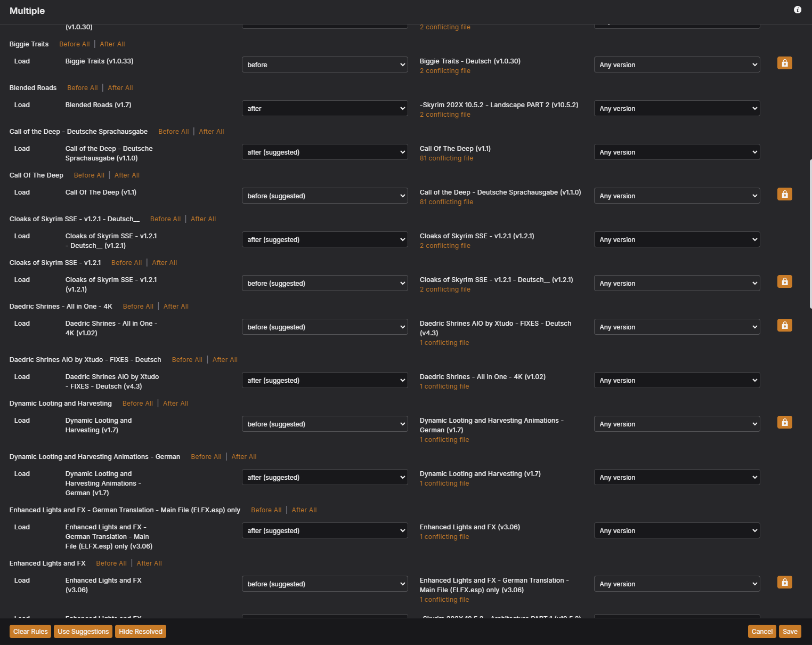
Task: Open the 81 conflicting file link under Call Of The Deep (v1.1)
Action: 446,158
